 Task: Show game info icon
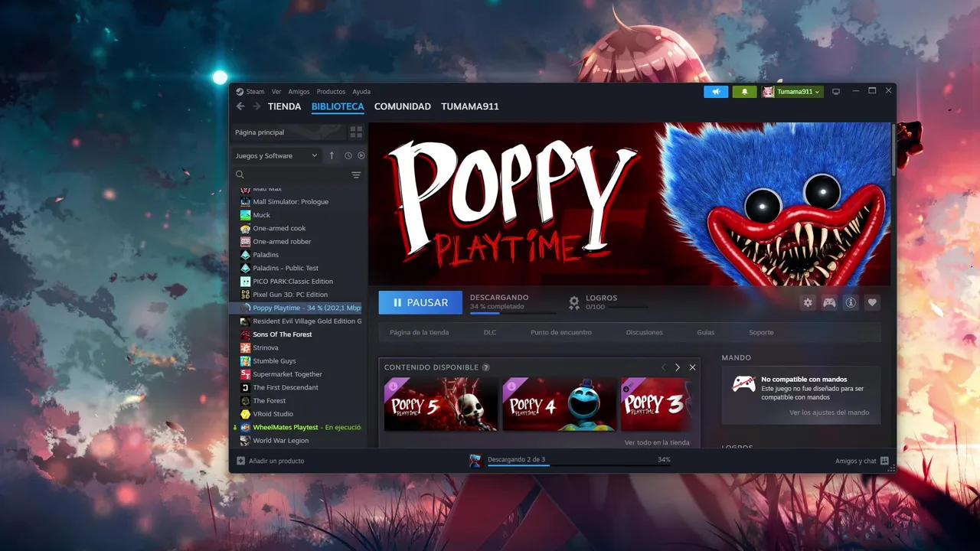851,303
